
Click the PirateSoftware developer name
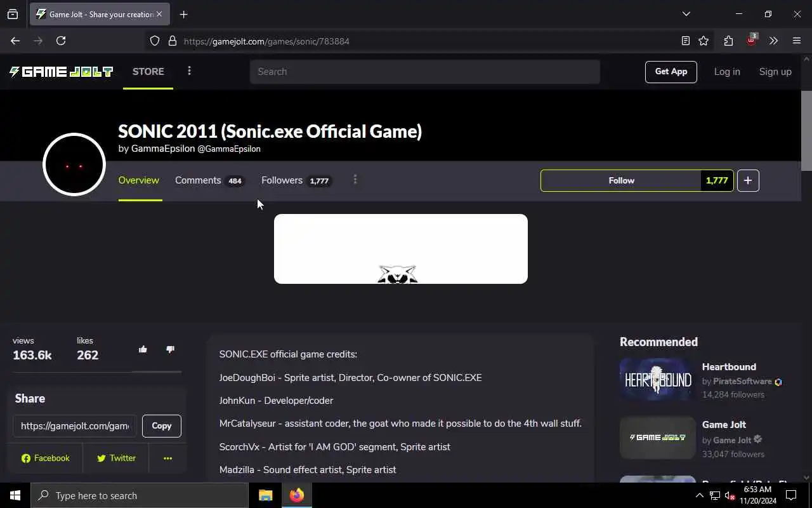click(742, 382)
